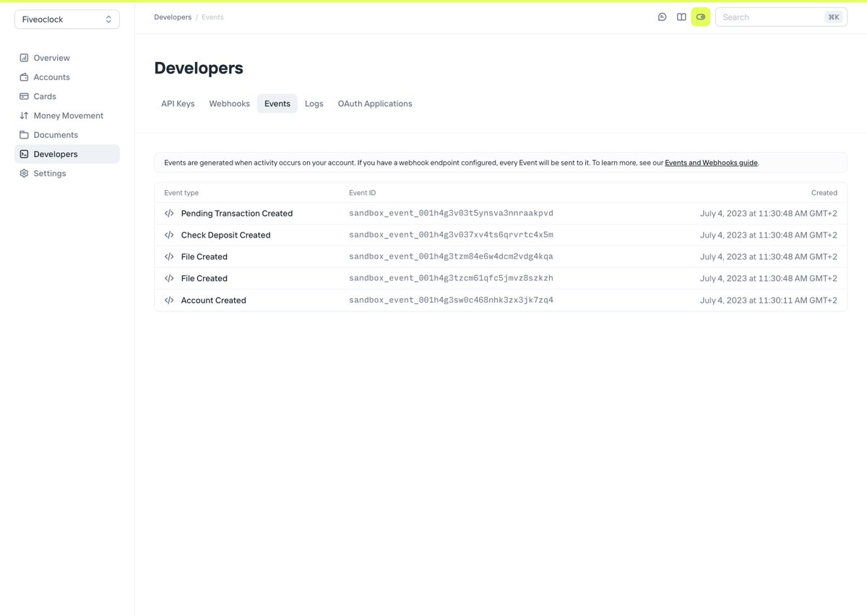Switch to the API Keys tab

coord(177,103)
